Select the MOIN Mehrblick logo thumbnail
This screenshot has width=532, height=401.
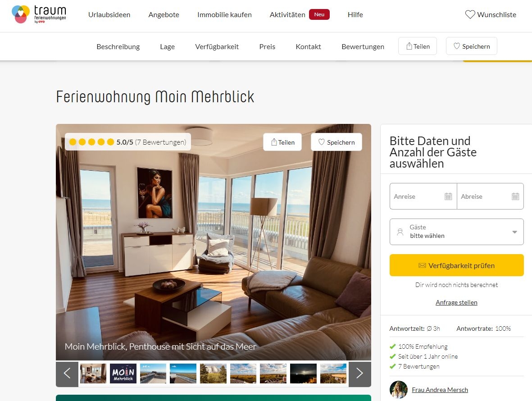pos(123,374)
